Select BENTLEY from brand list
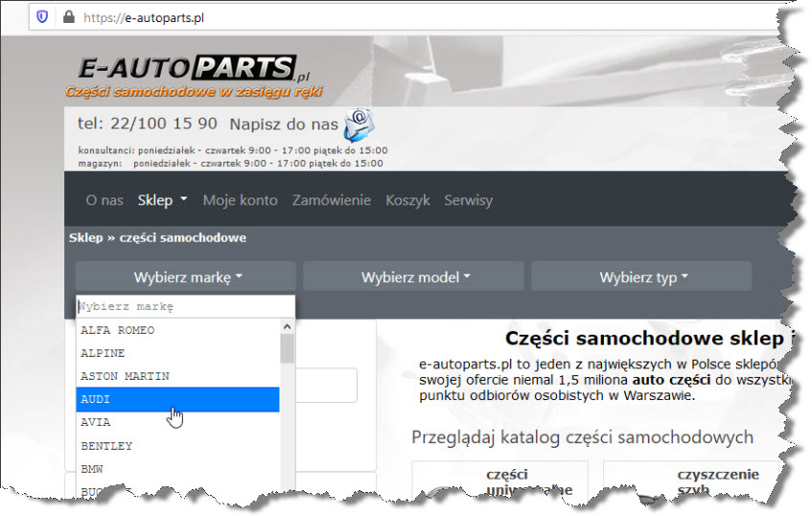This screenshot has width=812, height=516. pos(177,446)
